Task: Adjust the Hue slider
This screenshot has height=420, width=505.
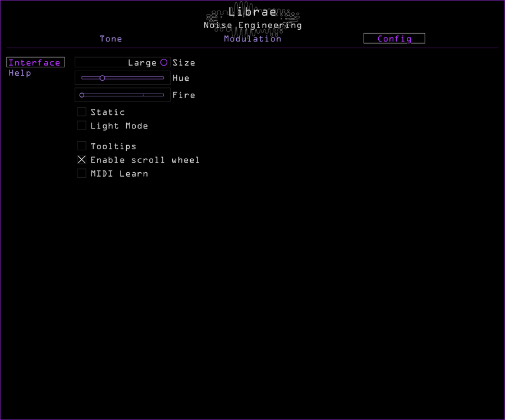Action: [x=102, y=78]
